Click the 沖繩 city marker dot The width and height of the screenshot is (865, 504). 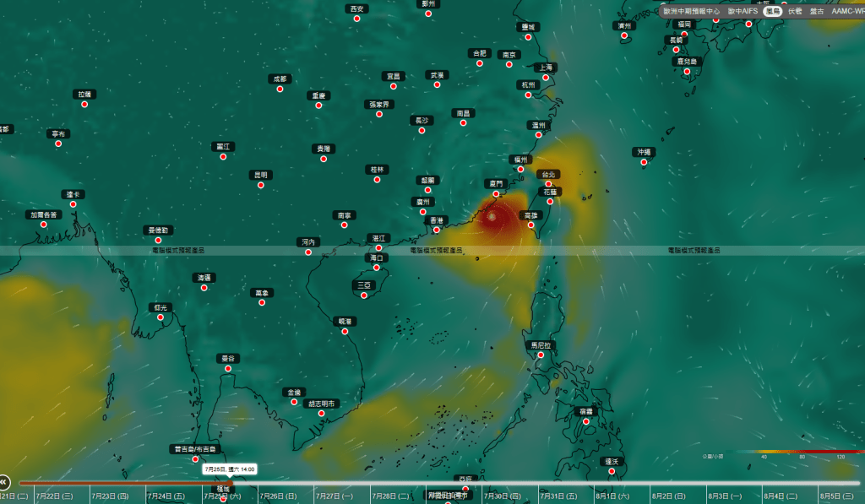click(644, 162)
